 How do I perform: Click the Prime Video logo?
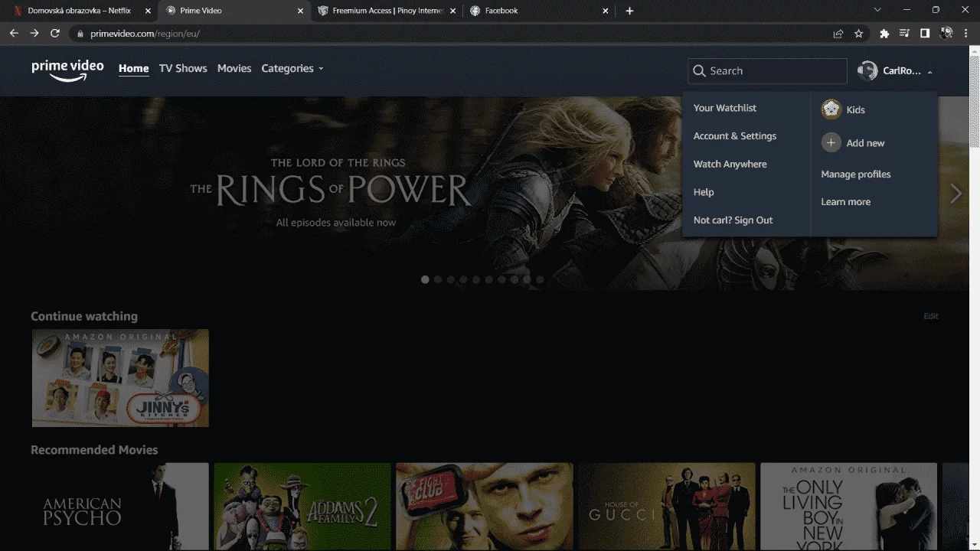pos(67,69)
